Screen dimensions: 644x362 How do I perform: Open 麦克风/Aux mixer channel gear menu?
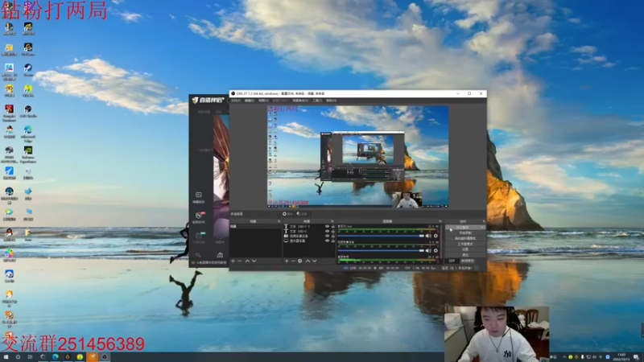436,236
